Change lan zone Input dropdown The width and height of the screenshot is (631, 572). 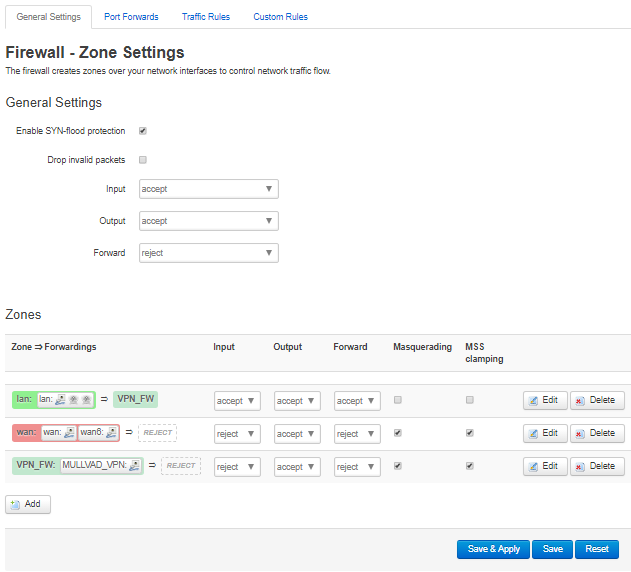tap(237, 401)
